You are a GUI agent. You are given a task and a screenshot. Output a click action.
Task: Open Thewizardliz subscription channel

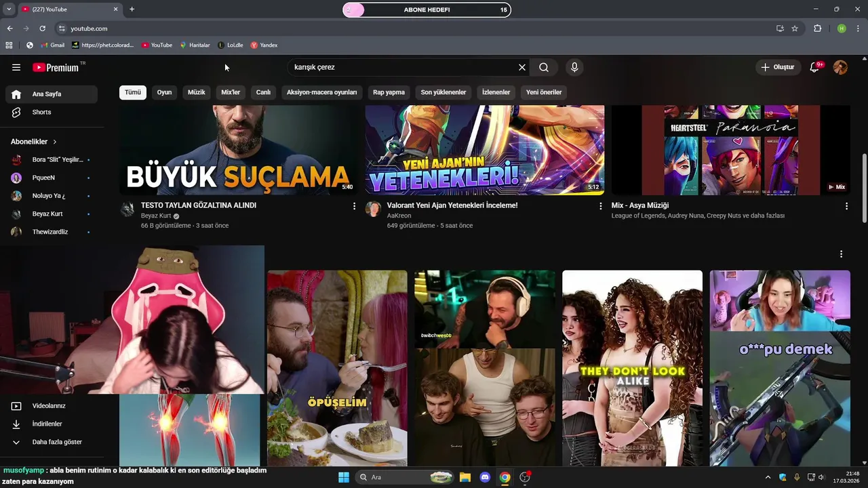coord(52,232)
